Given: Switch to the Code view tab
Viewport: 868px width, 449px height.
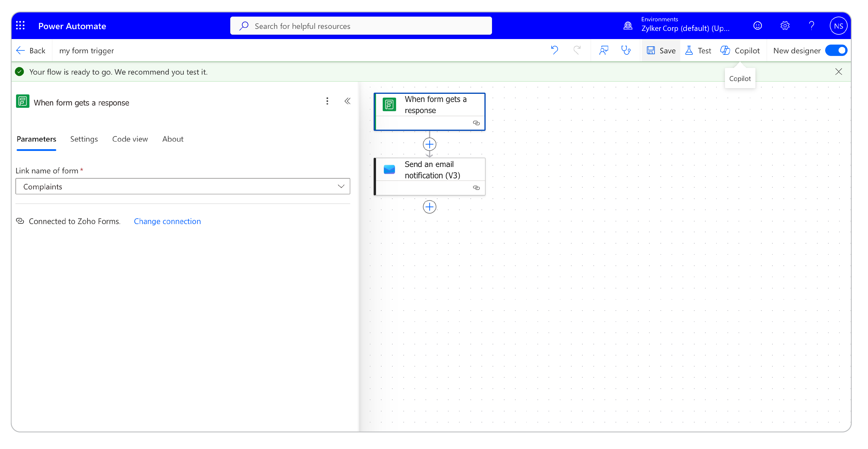Looking at the screenshot, I should [130, 139].
